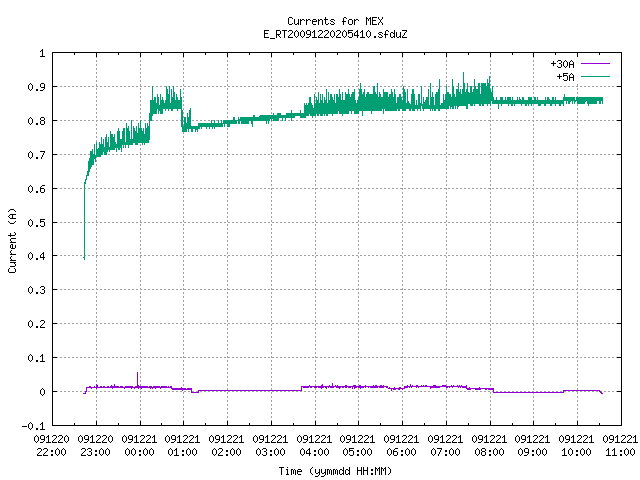This screenshot has width=640, height=480.
Task: Click the y-axis value 0.2
Action: click(x=36, y=324)
